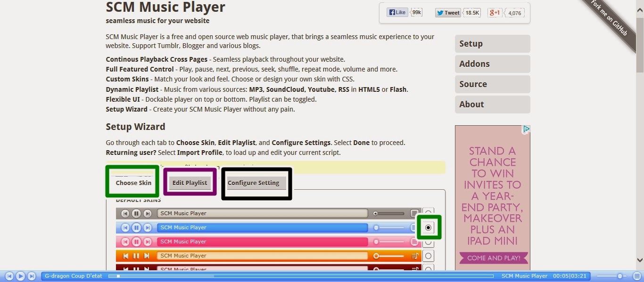Click the Twitter Tweet button
This screenshot has width=644, height=282.
pyautogui.click(x=448, y=13)
